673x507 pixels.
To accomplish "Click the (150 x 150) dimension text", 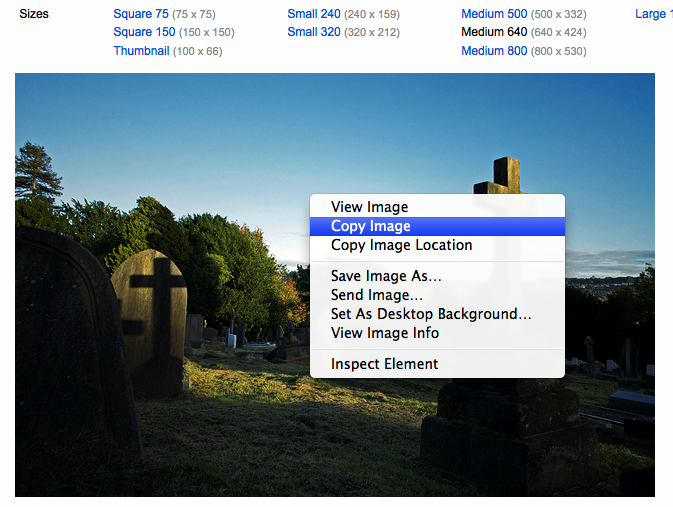I will [207, 33].
